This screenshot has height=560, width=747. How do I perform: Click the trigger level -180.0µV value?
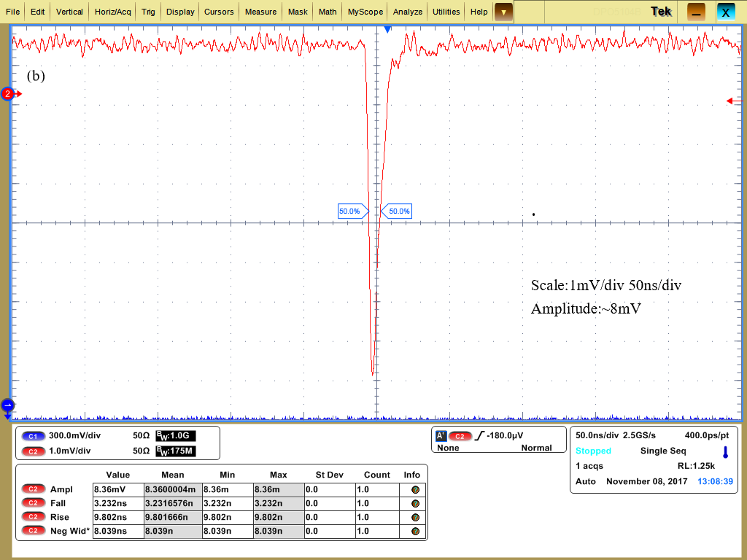pyautogui.click(x=505, y=436)
